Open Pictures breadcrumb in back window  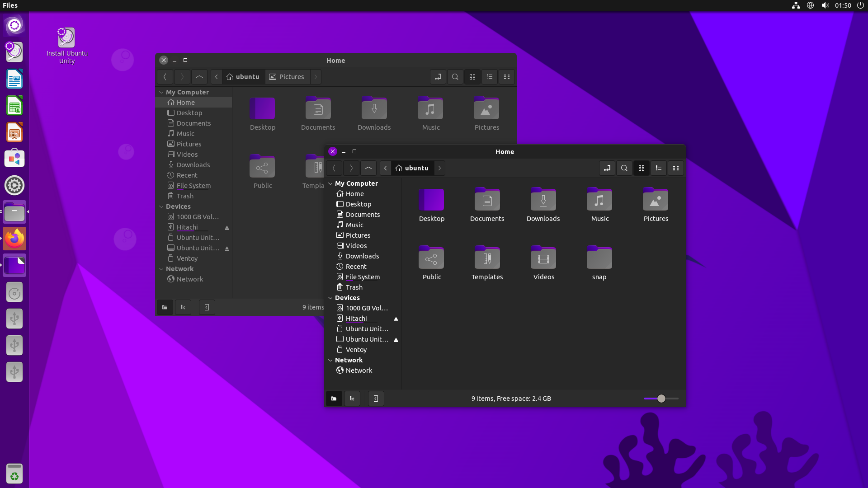pos(287,77)
